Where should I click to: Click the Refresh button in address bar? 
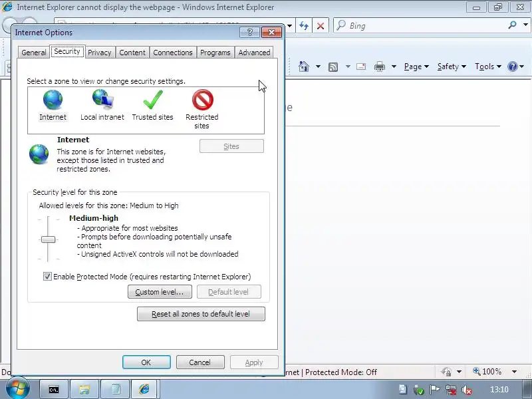coord(304,26)
